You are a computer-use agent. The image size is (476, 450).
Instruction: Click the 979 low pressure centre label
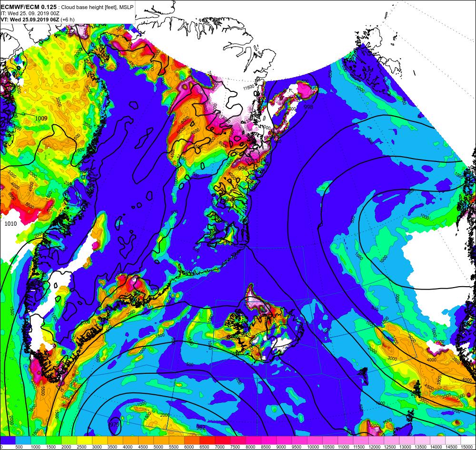pyautogui.click(x=114, y=424)
